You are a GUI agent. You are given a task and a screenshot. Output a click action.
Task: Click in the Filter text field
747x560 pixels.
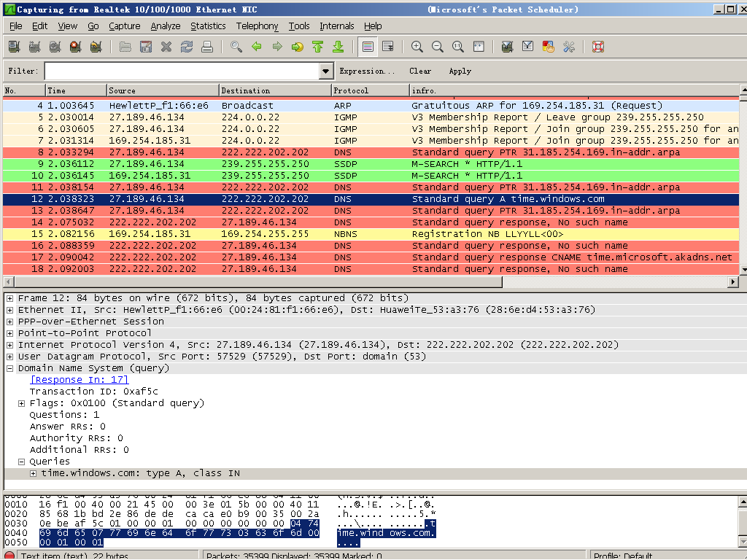pyautogui.click(x=182, y=71)
